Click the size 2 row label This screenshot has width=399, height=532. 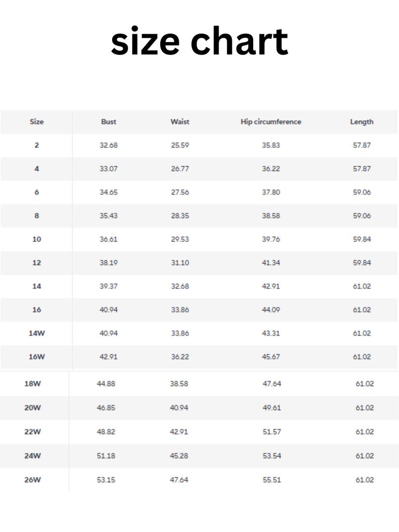pyautogui.click(x=37, y=145)
